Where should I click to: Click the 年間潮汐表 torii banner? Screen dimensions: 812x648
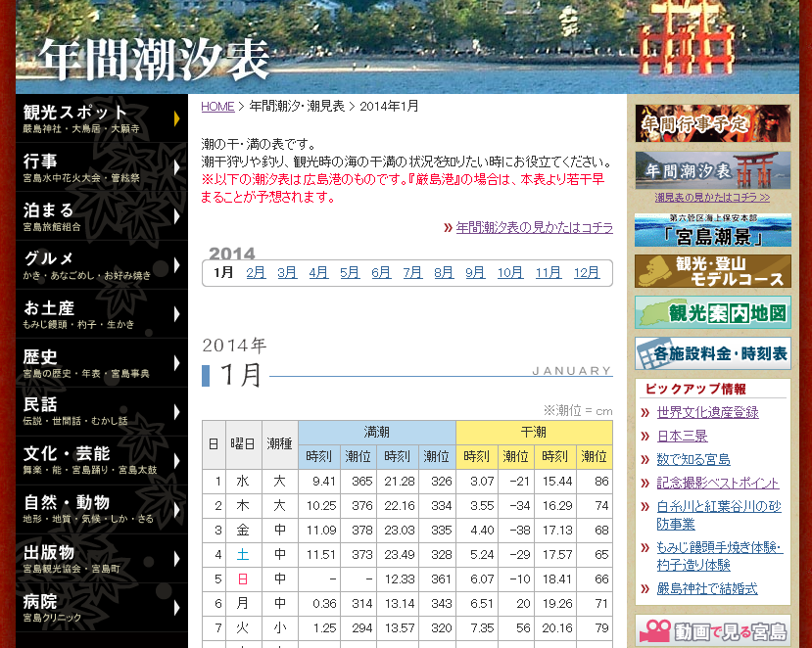[x=712, y=170]
